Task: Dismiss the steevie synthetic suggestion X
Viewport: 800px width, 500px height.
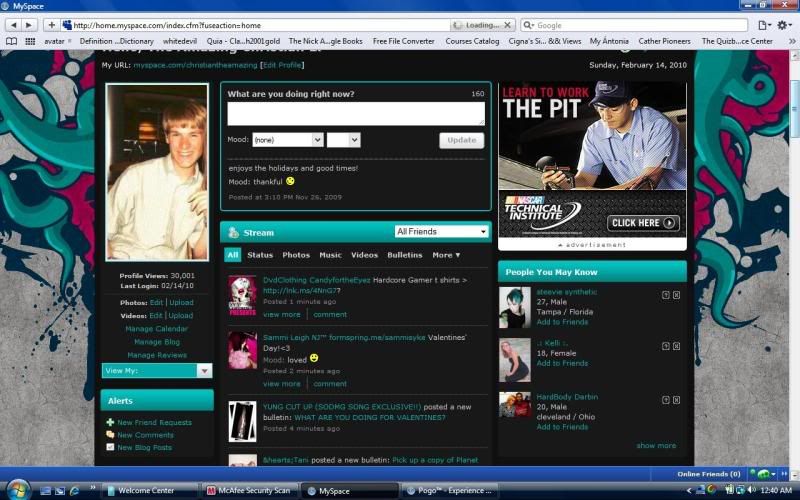Action: point(677,295)
